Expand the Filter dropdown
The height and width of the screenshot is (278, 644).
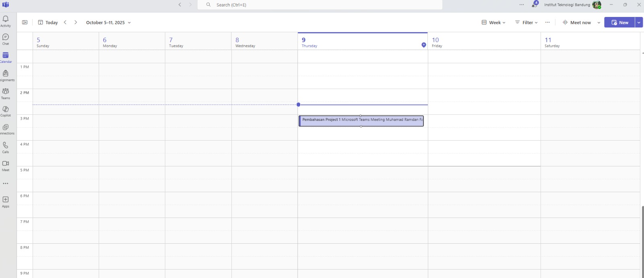tap(526, 23)
